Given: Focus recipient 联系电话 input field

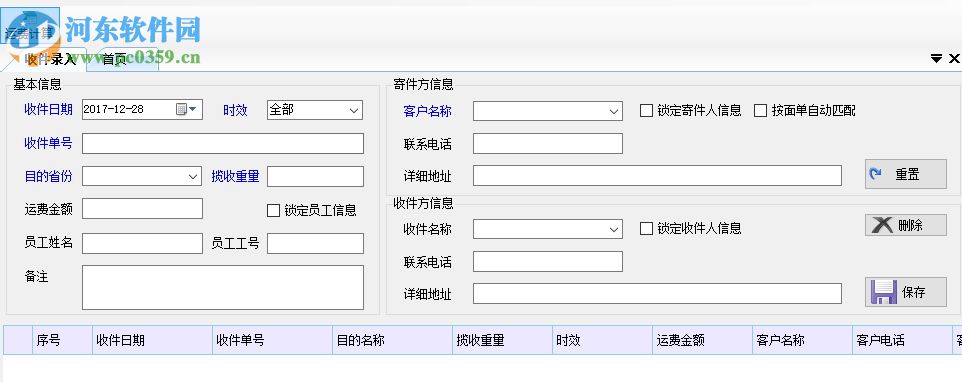Looking at the screenshot, I should click(x=548, y=261).
